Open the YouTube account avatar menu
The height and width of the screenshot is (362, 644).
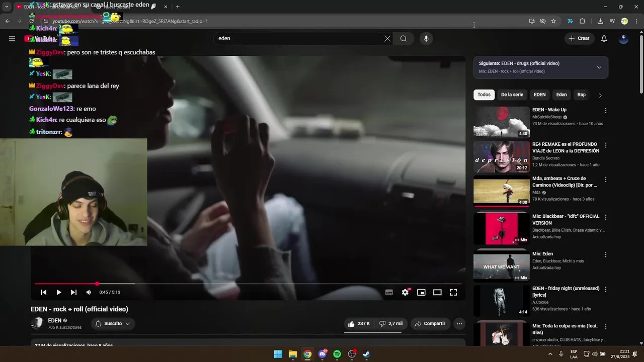click(x=623, y=39)
